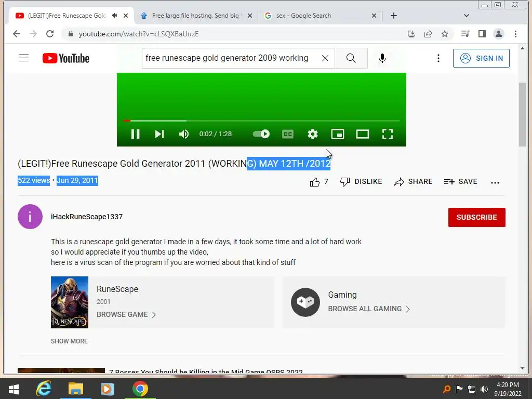The height and width of the screenshot is (399, 532).
Task: Toggle closed captions CC button
Action: point(288,134)
